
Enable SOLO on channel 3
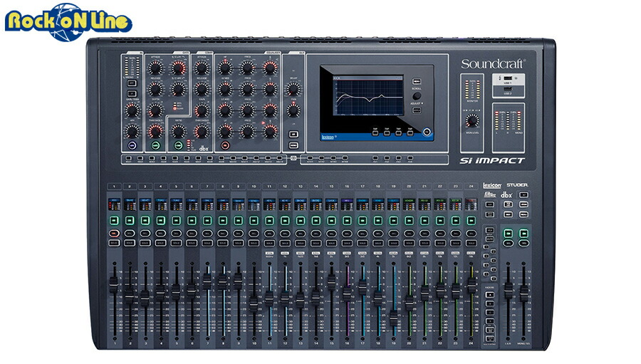click(x=145, y=243)
